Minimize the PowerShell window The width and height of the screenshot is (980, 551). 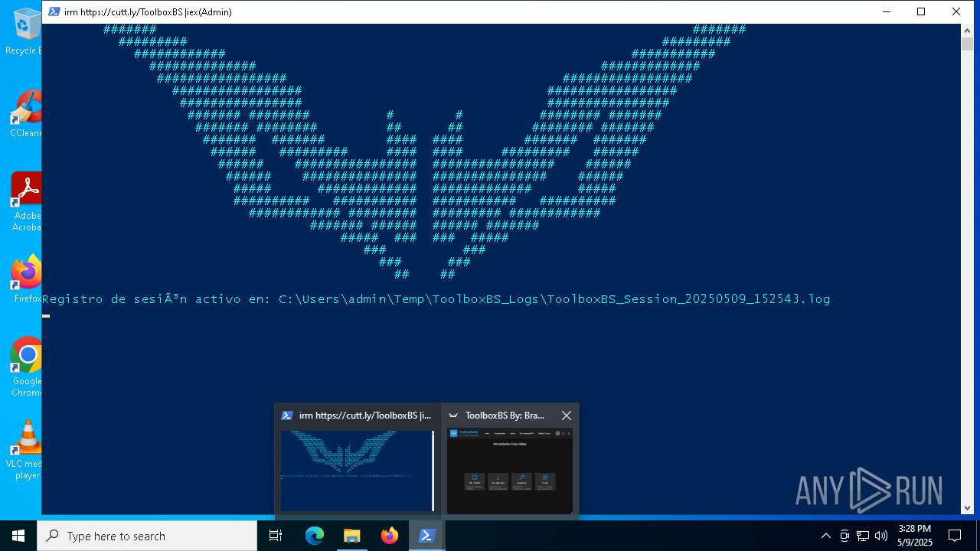point(887,11)
